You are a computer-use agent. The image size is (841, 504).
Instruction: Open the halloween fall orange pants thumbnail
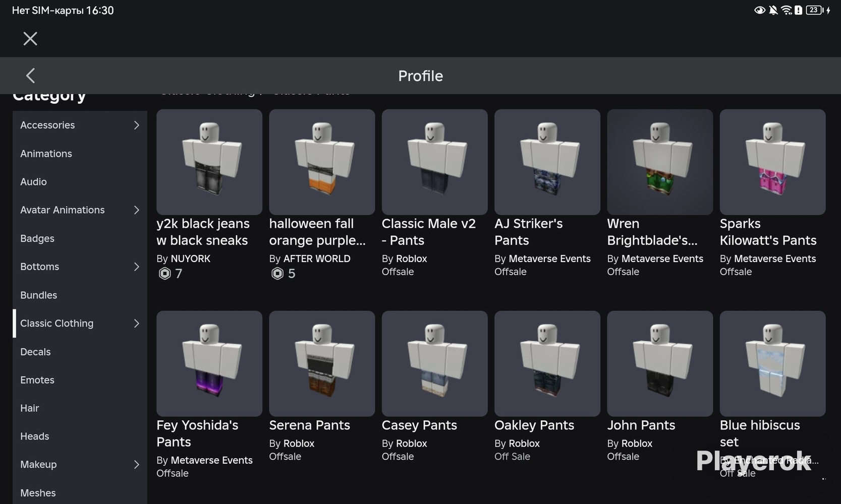point(322,162)
